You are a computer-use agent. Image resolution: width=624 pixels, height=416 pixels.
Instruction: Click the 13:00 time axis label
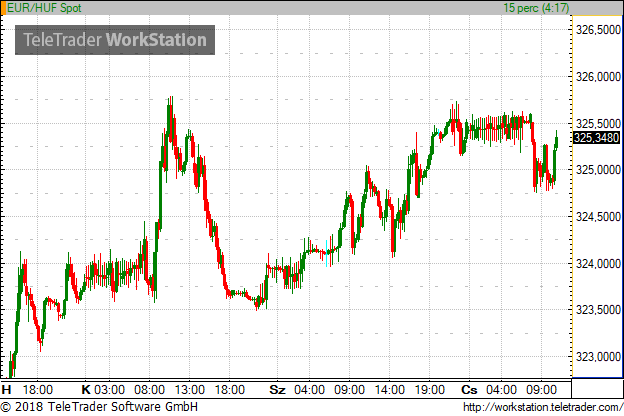click(x=189, y=389)
